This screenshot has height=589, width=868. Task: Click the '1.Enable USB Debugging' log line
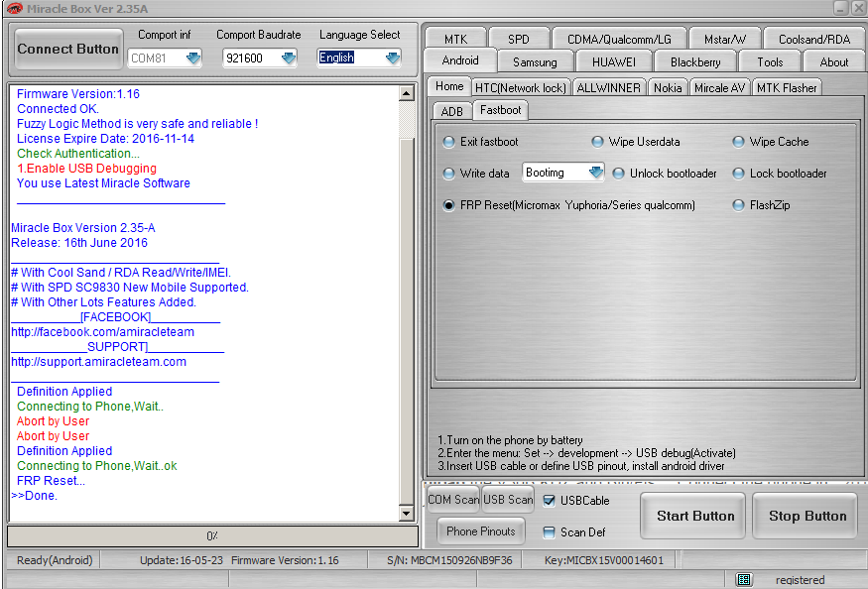[x=86, y=169]
